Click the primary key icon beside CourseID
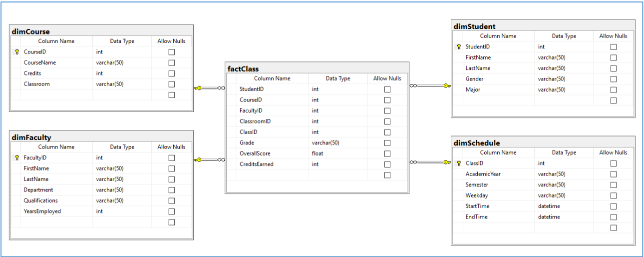The width and height of the screenshot is (644, 257). [x=16, y=52]
